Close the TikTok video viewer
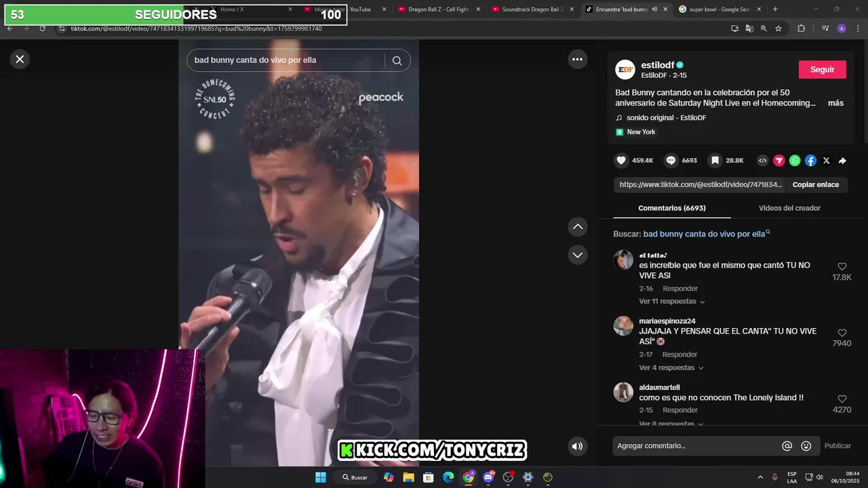This screenshot has width=868, height=488. (x=20, y=59)
